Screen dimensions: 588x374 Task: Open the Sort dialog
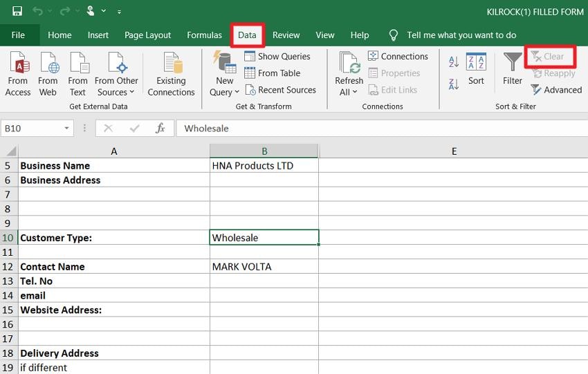(x=476, y=69)
